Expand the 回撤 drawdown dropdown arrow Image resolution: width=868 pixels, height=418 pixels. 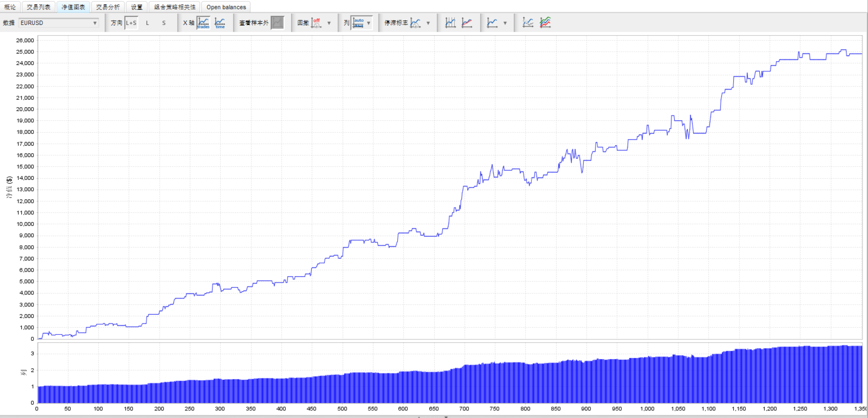click(329, 23)
